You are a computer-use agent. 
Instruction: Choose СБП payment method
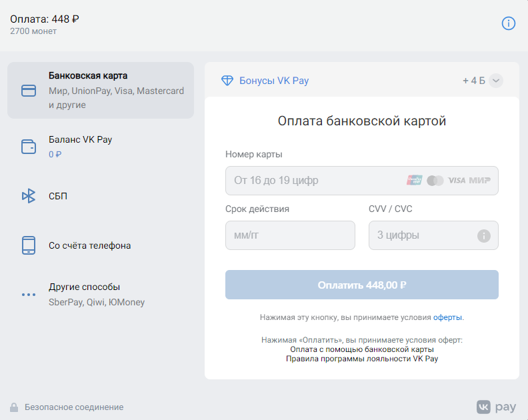[x=101, y=196]
